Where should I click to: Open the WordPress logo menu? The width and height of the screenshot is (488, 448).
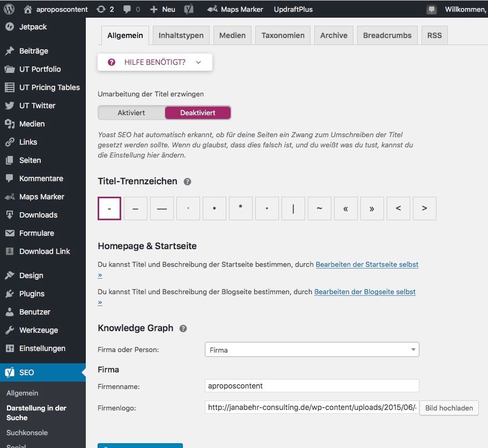click(9, 9)
